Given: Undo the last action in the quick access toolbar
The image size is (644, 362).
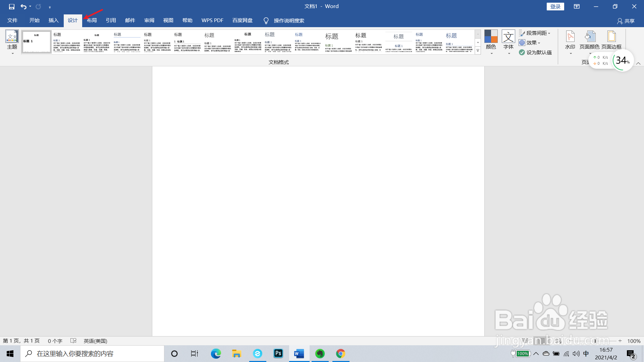Looking at the screenshot, I should click(x=23, y=6).
